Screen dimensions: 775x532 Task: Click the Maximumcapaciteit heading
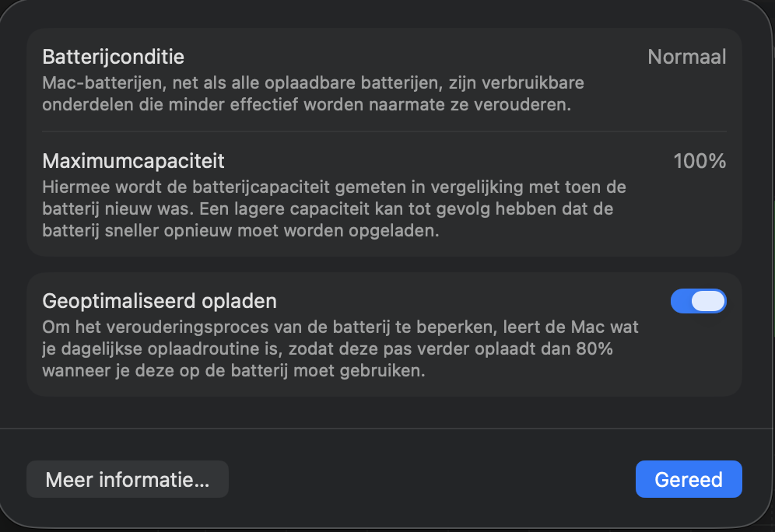(134, 161)
